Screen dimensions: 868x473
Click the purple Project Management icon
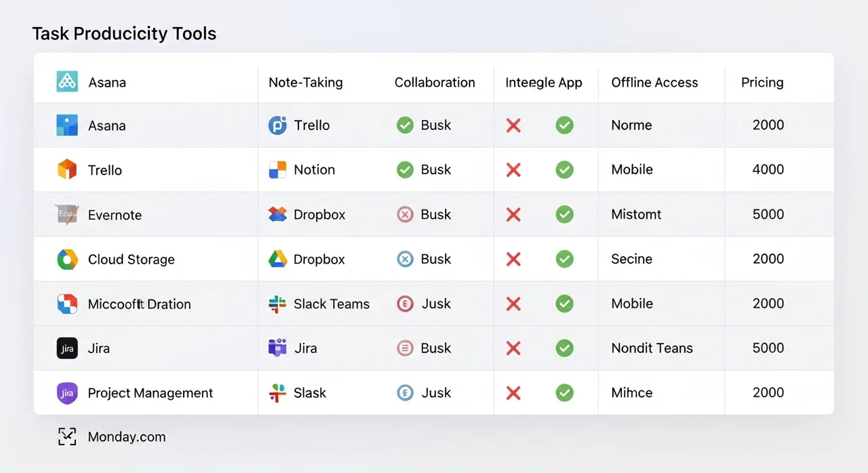[x=67, y=393]
